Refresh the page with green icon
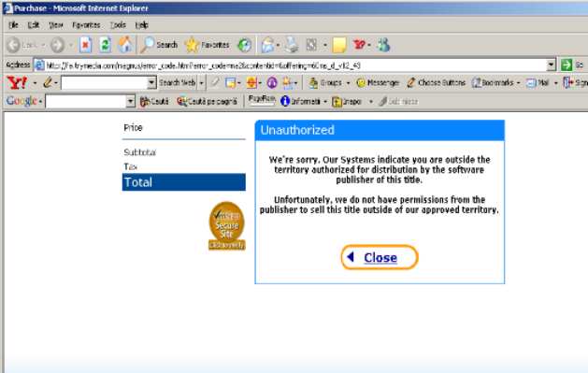Image resolution: width=588 pixels, height=373 pixels. (x=106, y=46)
